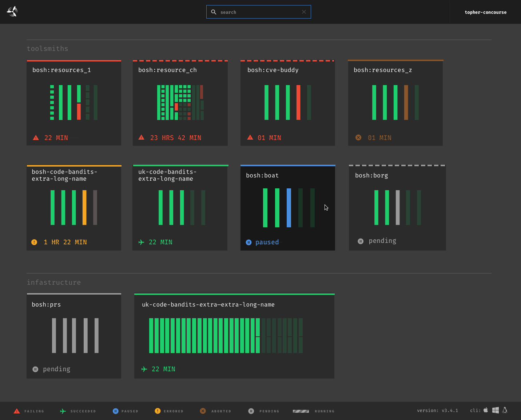Click the Concourse logo in the top bar
This screenshot has width=521, height=420.
(x=12, y=11)
